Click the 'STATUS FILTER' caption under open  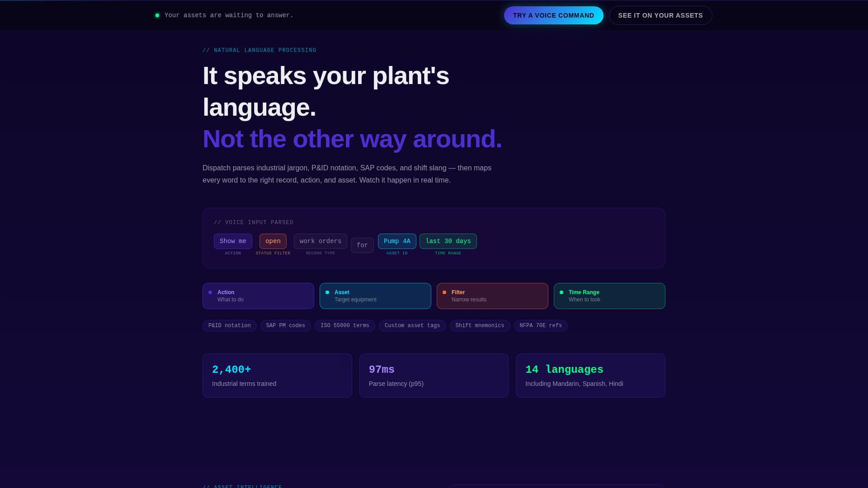273,253
